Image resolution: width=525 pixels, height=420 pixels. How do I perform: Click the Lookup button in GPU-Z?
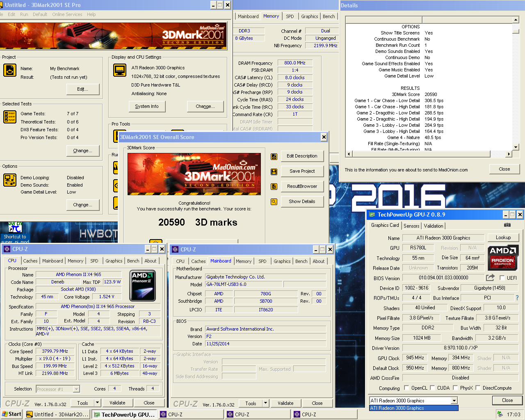[503, 237]
